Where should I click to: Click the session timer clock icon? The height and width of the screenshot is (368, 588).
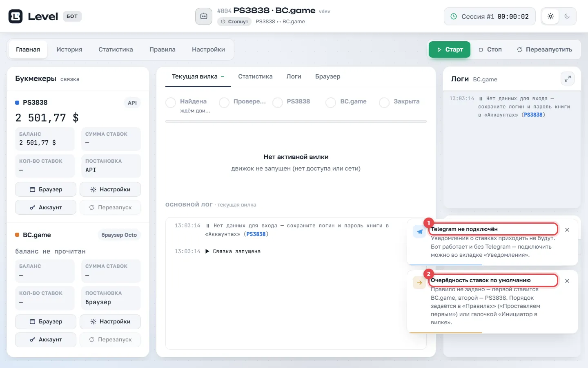tap(453, 17)
